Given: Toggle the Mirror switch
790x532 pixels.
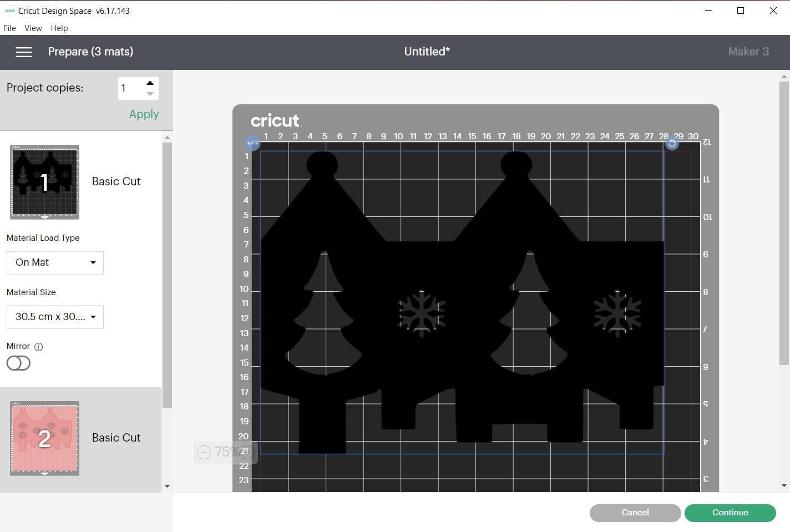Looking at the screenshot, I should point(18,363).
